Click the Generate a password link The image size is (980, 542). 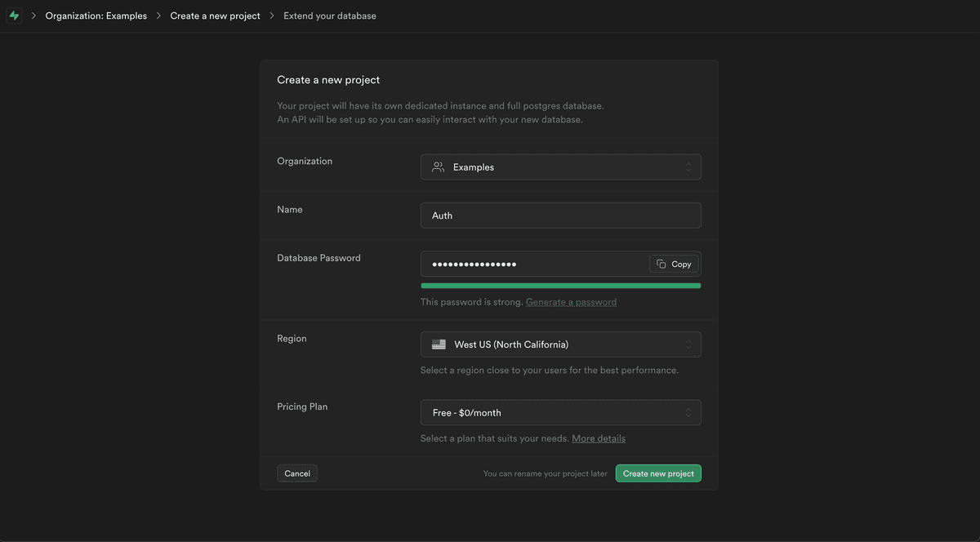tap(571, 302)
